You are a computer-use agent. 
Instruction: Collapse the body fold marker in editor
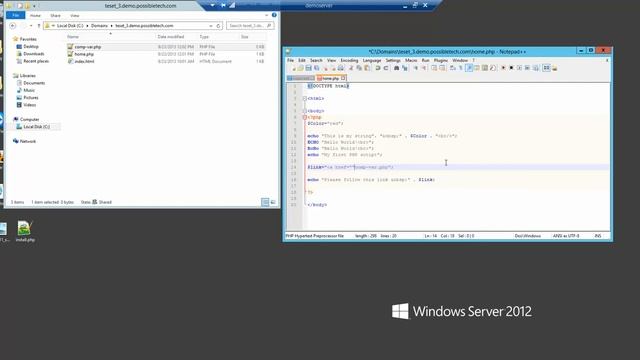(x=304, y=111)
